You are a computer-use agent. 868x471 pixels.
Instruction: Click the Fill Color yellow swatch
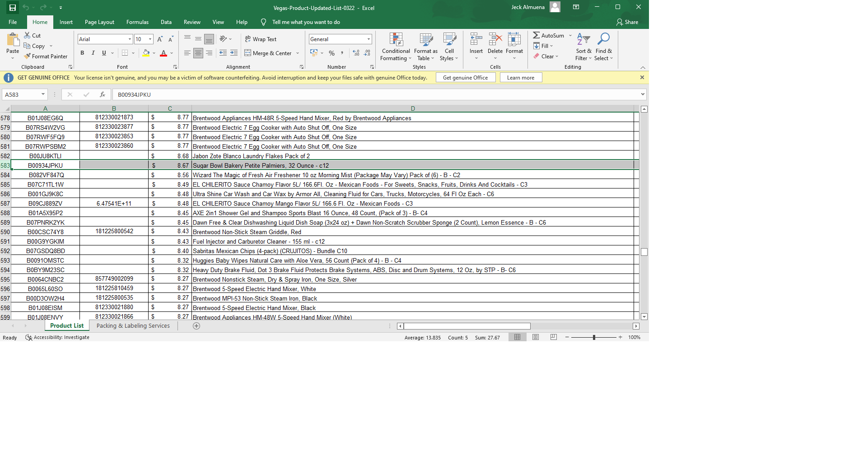pyautogui.click(x=146, y=53)
